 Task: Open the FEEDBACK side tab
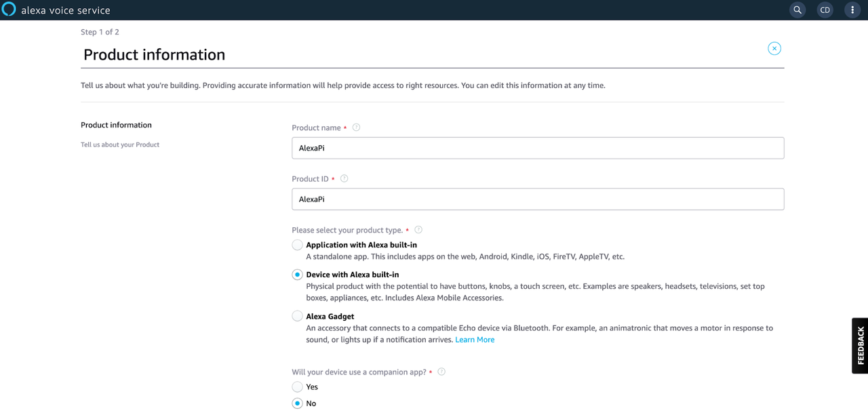(860, 346)
